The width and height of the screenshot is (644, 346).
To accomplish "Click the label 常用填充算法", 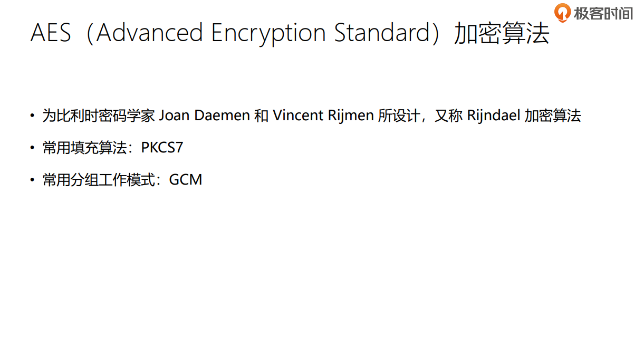I will tap(85, 148).
